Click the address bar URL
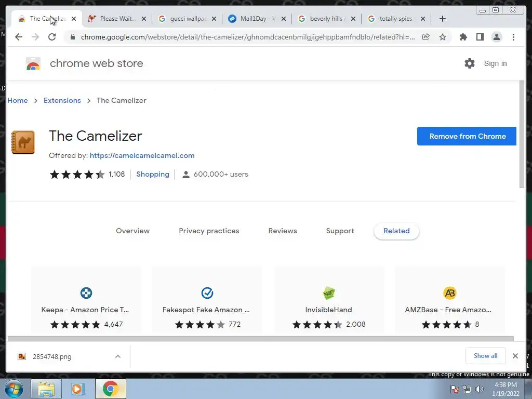This screenshot has height=399, width=532. (x=248, y=37)
